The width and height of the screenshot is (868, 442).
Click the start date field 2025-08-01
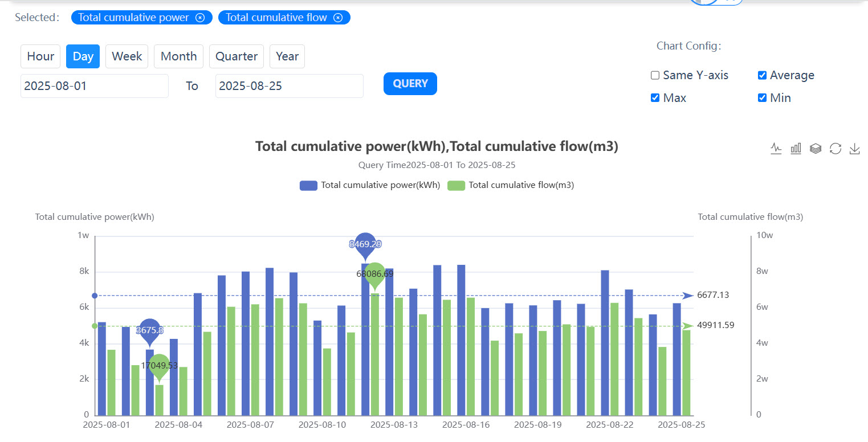click(x=94, y=86)
